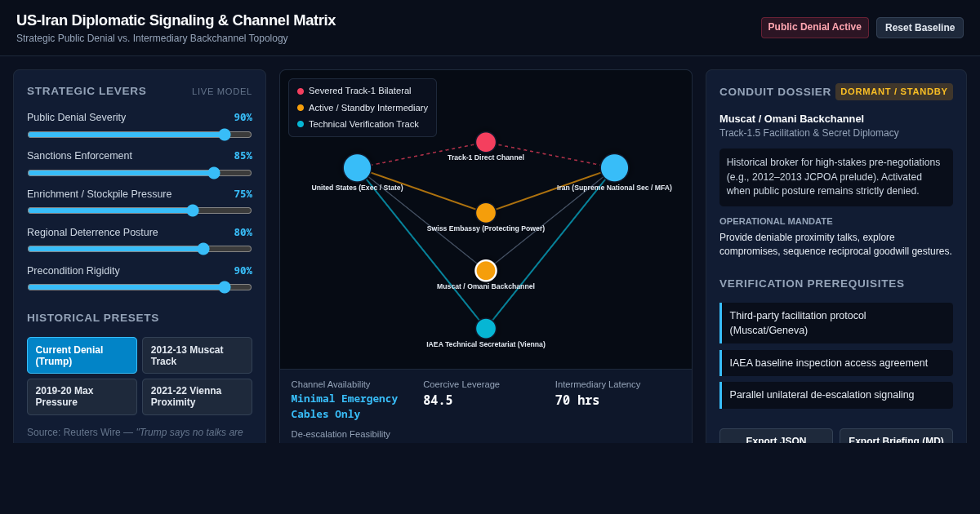Click the Active / Standby Intermediary legend label
Screen dimensions: 980x514
tap(368, 108)
